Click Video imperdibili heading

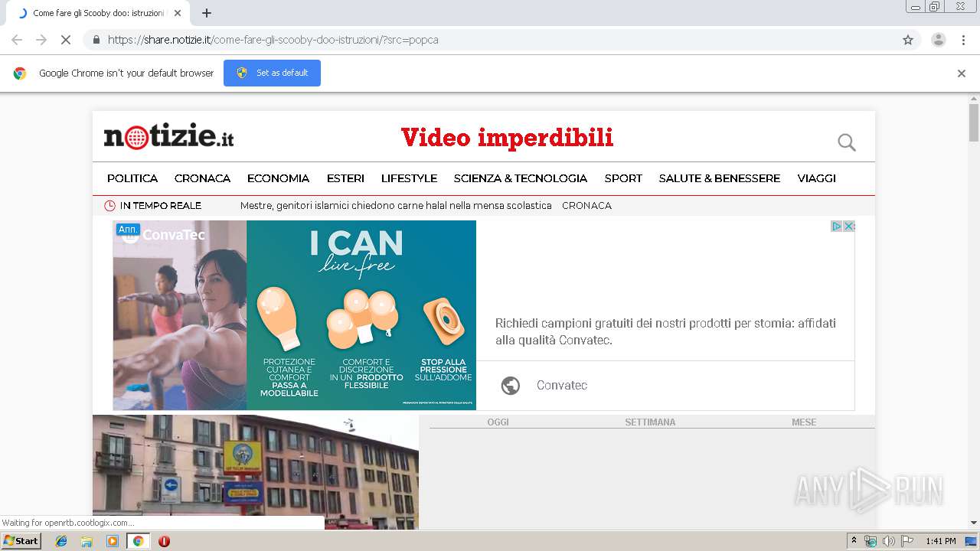tap(507, 138)
